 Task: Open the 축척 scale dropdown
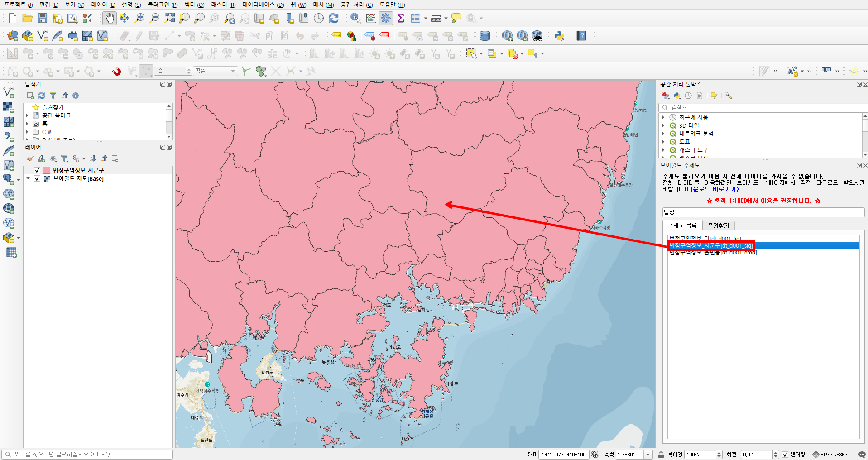(648, 455)
